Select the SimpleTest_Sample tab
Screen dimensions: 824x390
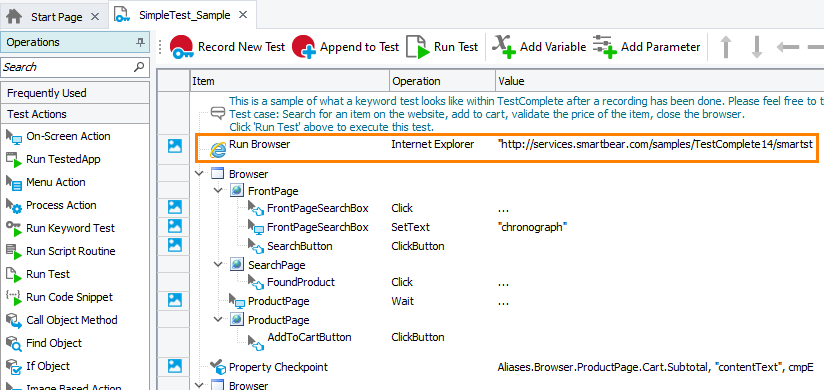coord(184,15)
